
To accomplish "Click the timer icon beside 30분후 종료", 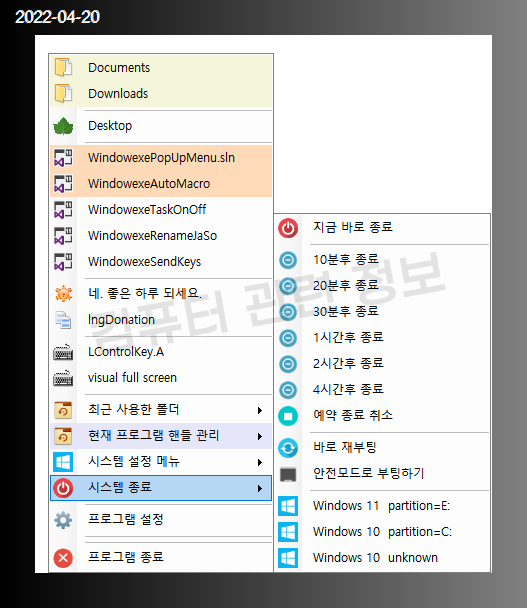I will pyautogui.click(x=288, y=312).
